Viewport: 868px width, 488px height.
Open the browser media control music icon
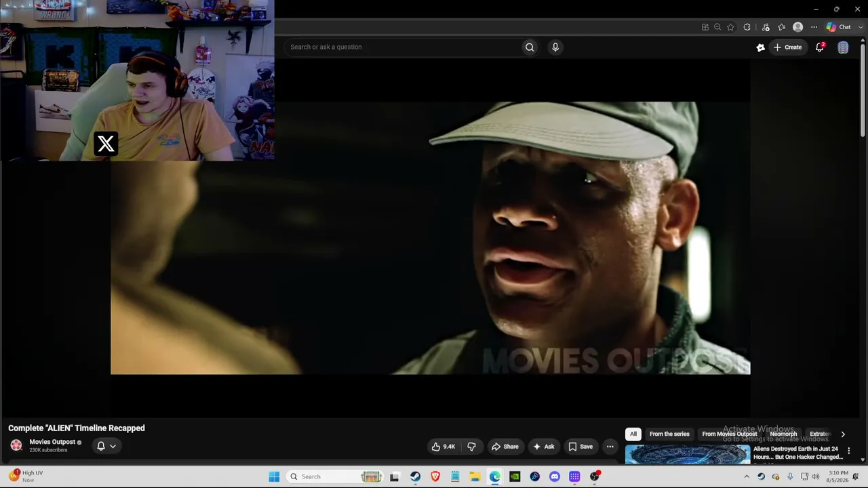(x=766, y=27)
